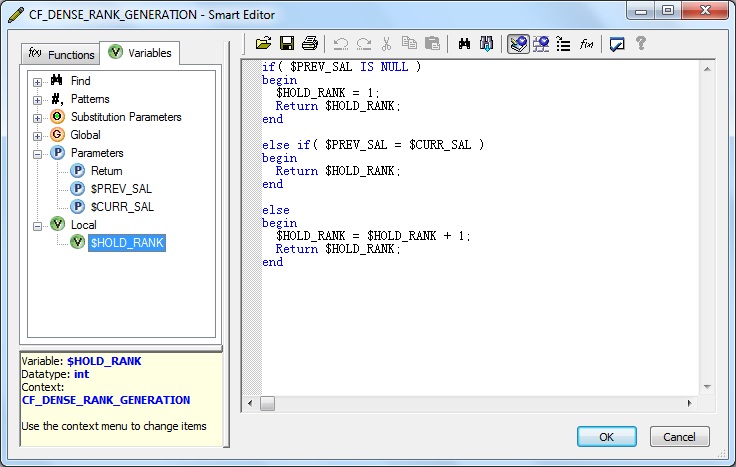Click the bullet-list toolbar icon

tap(563, 44)
